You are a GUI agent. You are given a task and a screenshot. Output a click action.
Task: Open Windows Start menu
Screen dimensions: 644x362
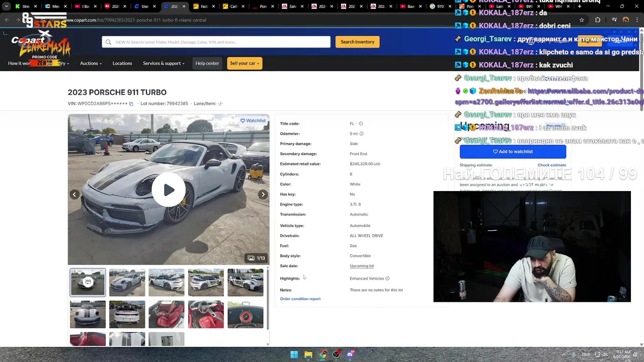[x=294, y=354]
